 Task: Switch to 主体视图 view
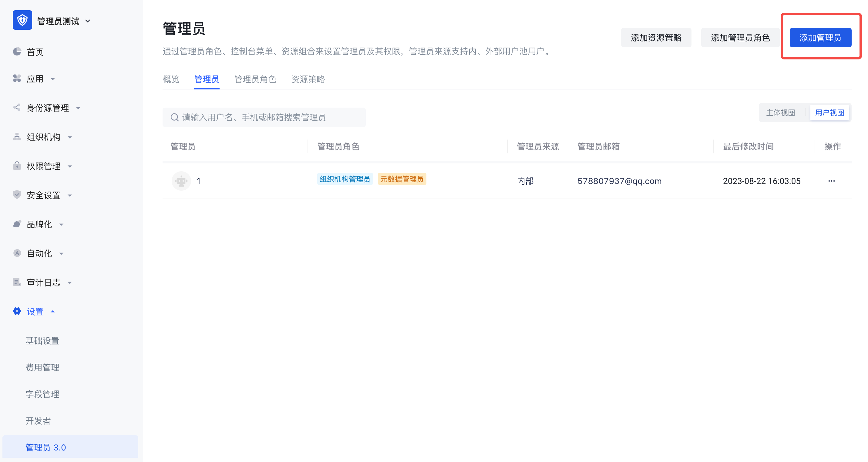coord(780,112)
